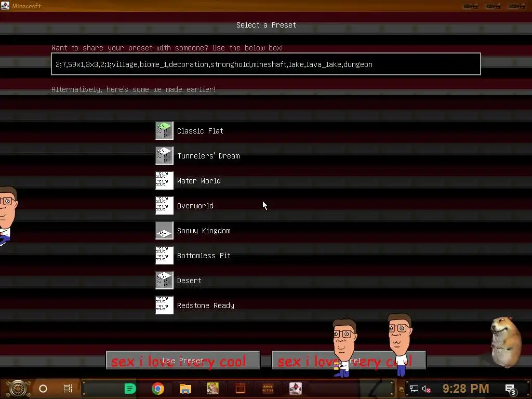Viewport: 532px width, 399px height.
Task: Click the muted volume tray icon
Action: pyautogui.click(x=426, y=389)
